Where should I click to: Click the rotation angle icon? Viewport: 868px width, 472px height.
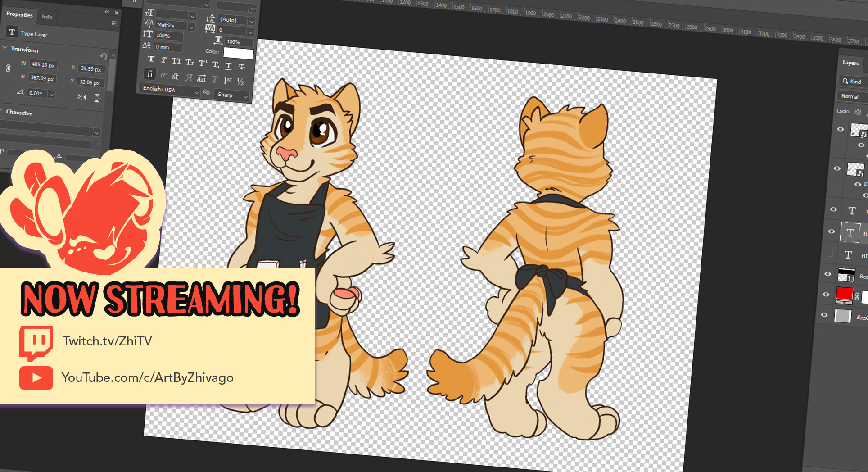(x=20, y=92)
